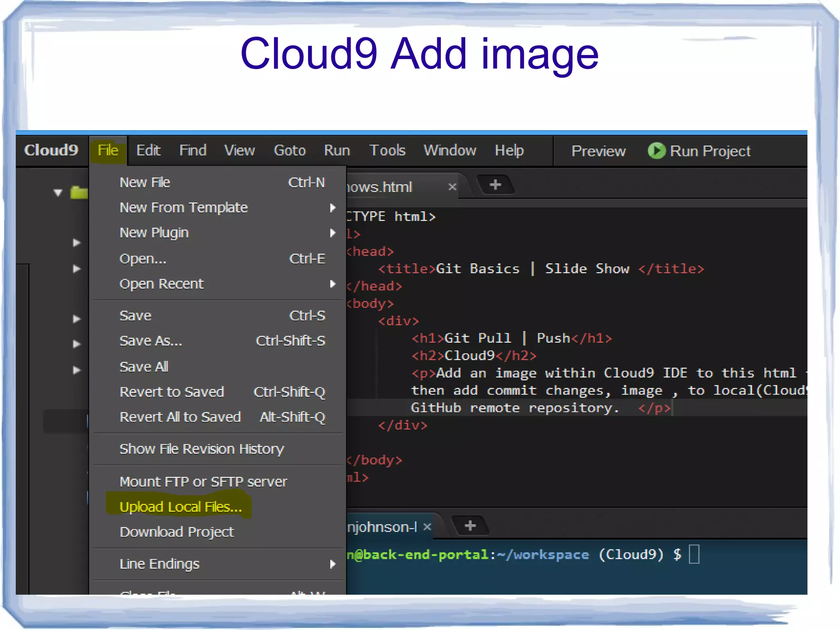Click the terminal command prompt cursor
This screenshot has width=840, height=630.
click(x=694, y=554)
